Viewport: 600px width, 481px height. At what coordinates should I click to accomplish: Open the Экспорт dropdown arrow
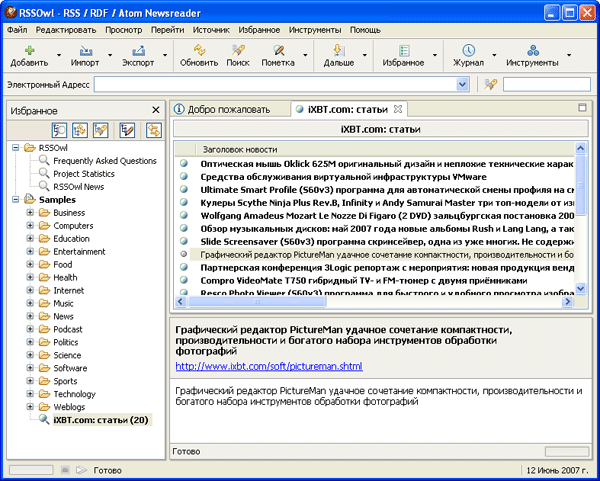coord(165,55)
